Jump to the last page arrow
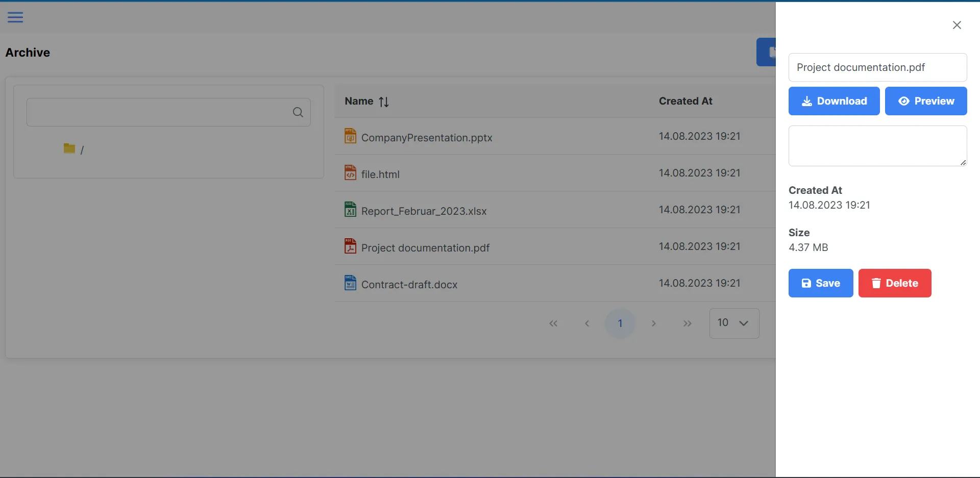The height and width of the screenshot is (478, 980). 687,323
